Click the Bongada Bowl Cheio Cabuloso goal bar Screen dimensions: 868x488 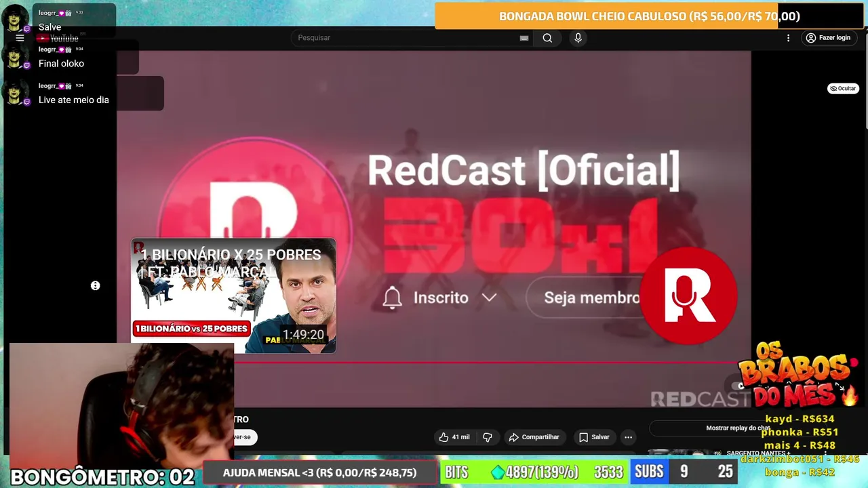pos(650,16)
